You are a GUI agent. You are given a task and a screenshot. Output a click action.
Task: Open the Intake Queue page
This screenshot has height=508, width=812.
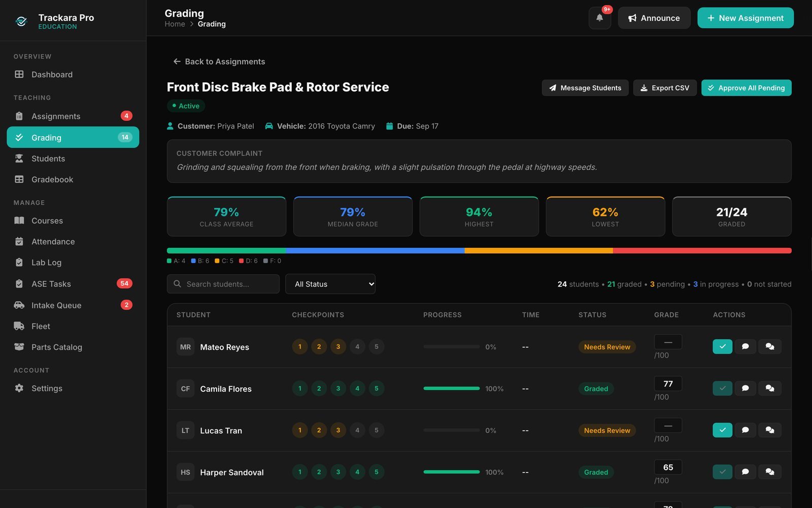(73, 305)
